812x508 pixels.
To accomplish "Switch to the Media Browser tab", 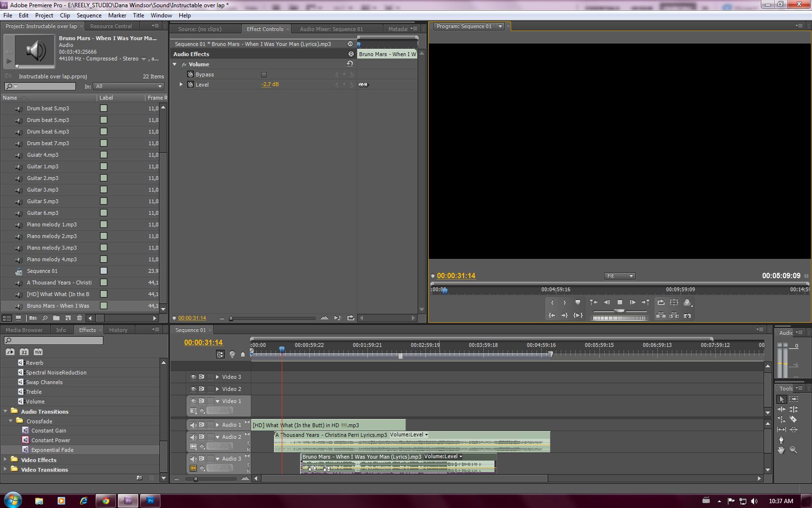I will tap(24, 330).
